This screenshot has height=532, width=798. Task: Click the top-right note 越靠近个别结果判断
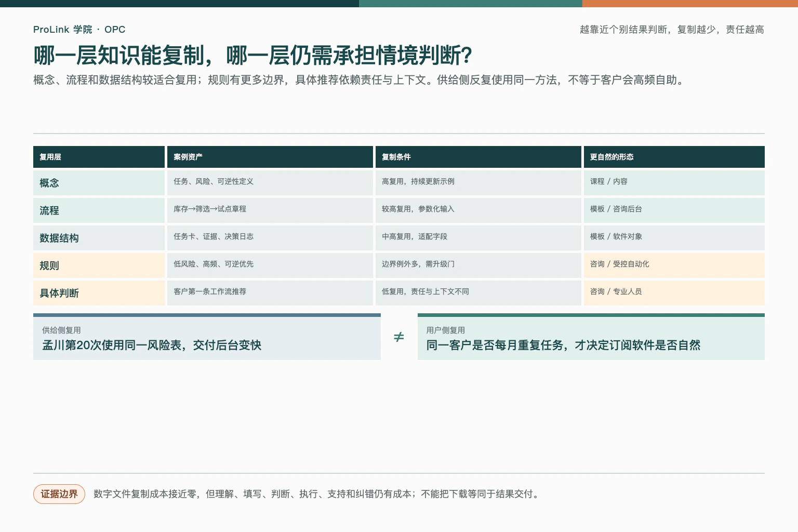672,30
